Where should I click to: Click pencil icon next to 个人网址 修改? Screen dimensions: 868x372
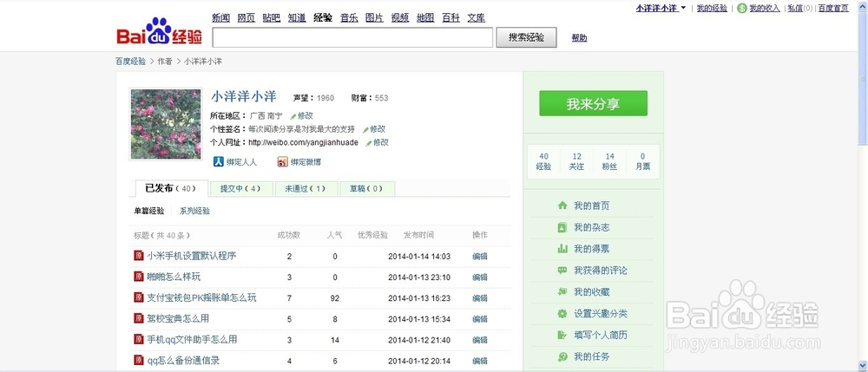[369, 142]
